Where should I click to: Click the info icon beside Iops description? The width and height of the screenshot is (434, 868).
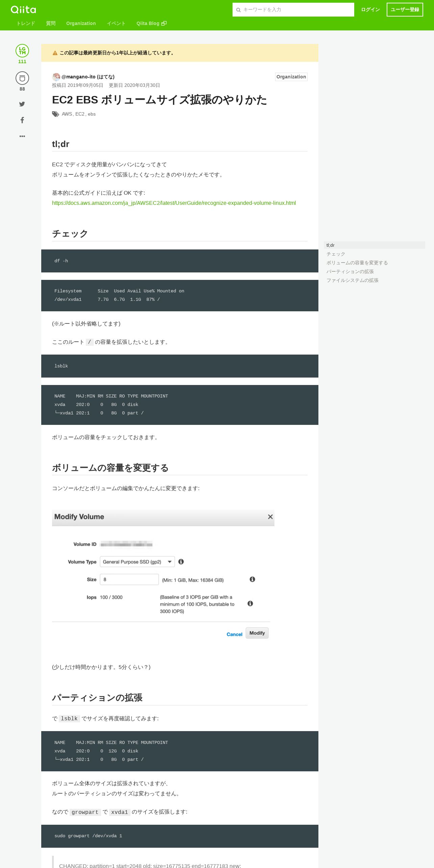(250, 603)
